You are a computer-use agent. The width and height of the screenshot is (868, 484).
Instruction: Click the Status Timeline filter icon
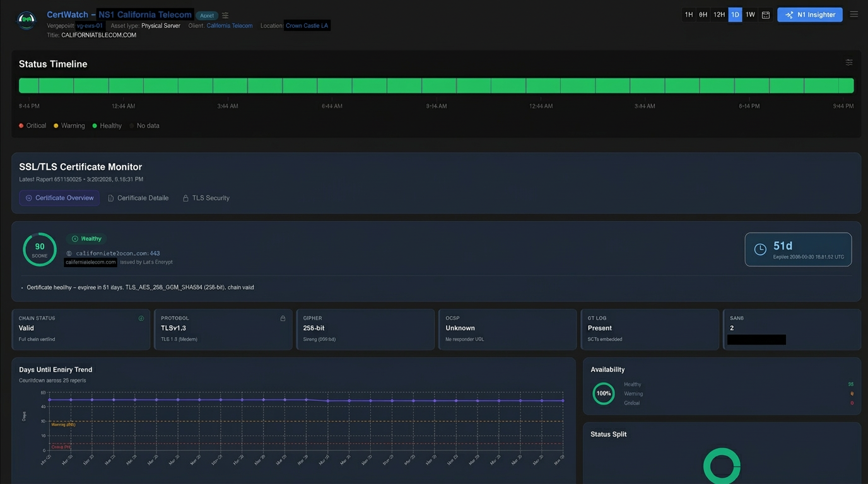(848, 62)
